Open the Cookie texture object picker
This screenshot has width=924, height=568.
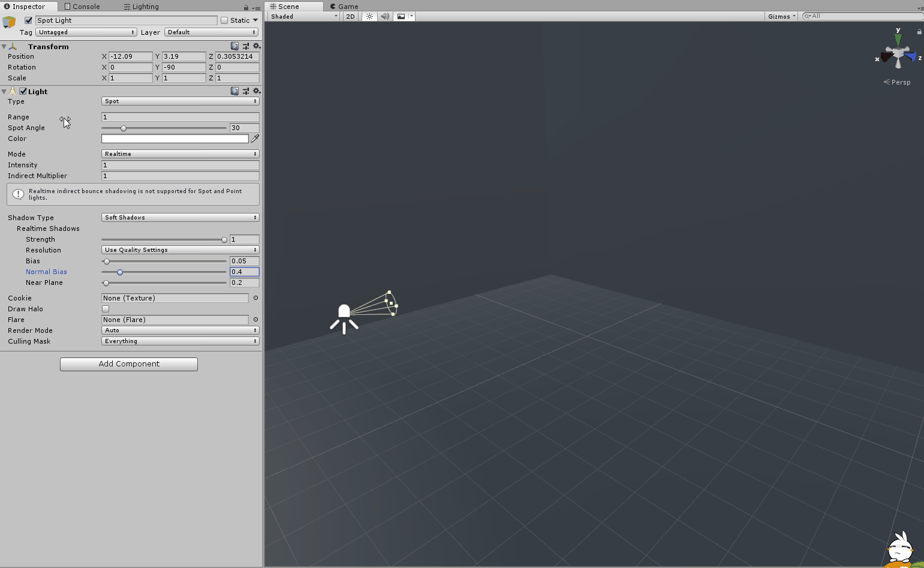[255, 298]
